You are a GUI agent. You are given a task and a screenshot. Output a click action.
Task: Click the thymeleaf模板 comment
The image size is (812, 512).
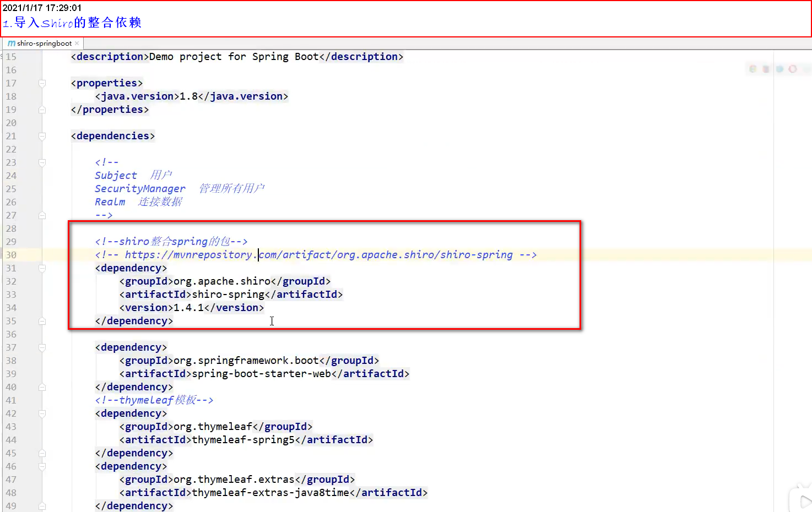(154, 400)
